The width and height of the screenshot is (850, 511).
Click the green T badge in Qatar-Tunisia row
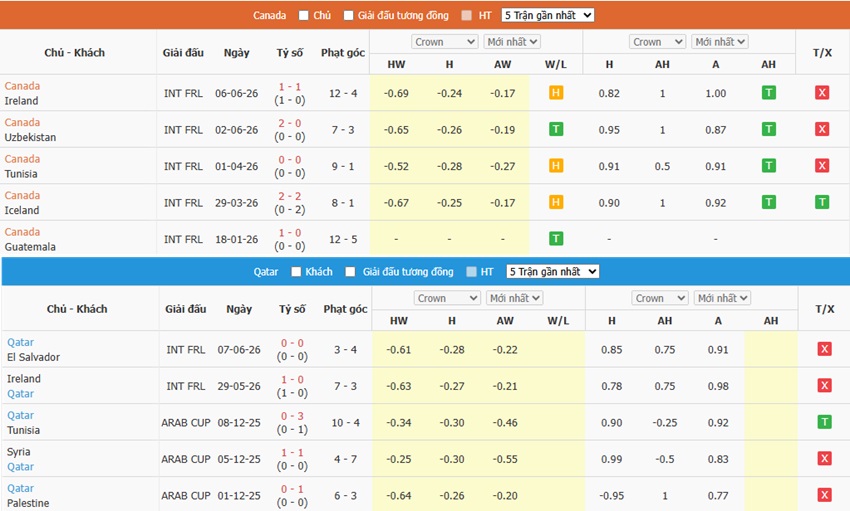click(825, 422)
